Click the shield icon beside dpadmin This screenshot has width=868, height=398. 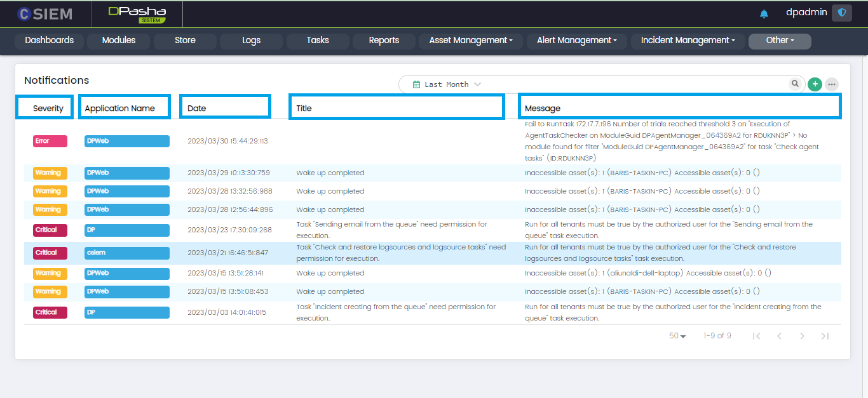(x=842, y=13)
